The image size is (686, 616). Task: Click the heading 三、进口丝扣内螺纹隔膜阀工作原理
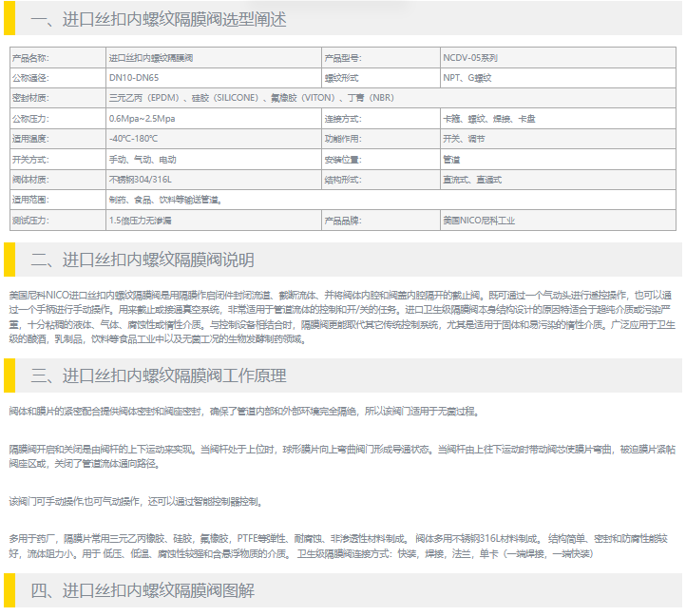click(159, 377)
